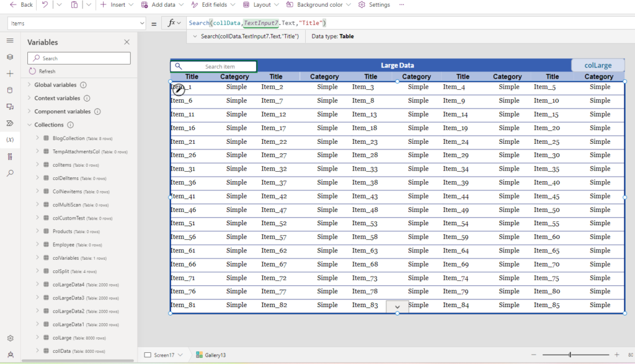Open the Power Automate icon in sidebar
Screen dimensions: 635x364
pyautogui.click(x=10, y=123)
